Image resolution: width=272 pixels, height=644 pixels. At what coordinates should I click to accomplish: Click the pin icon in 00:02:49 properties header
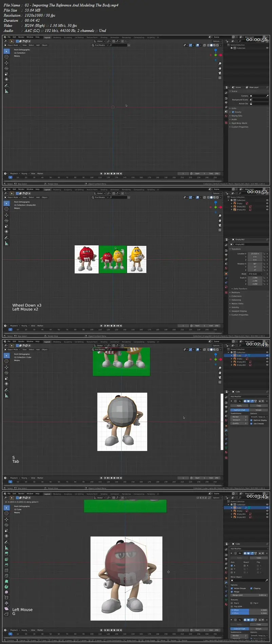click(x=267, y=391)
